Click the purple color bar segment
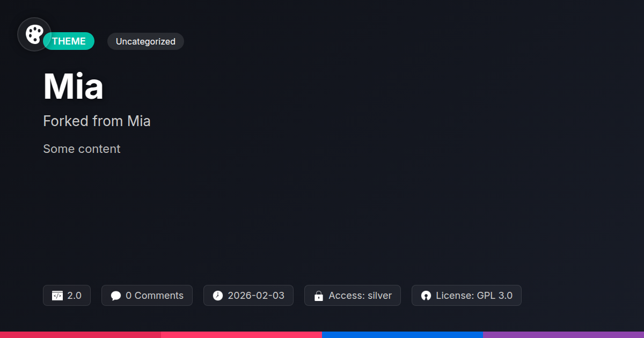The width and height of the screenshot is (644, 338). pos(563,335)
